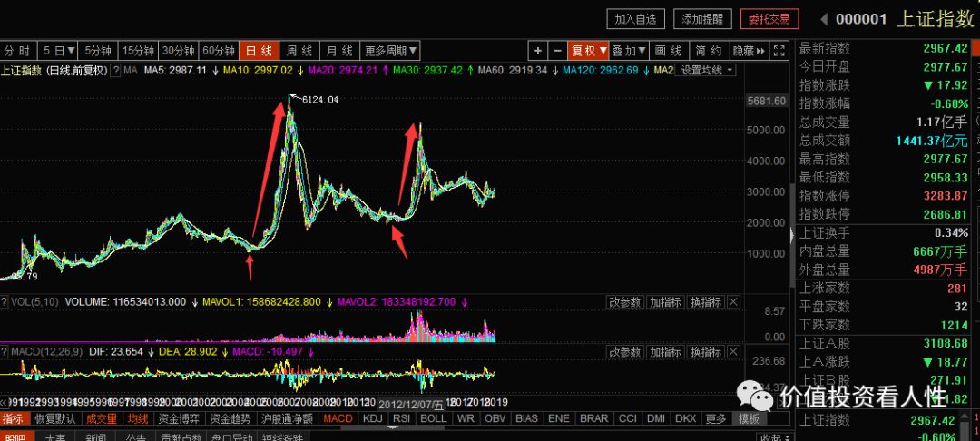This screenshot has height=441, width=980.
Task: Click the 2012/12/07 date marker on timeline
Action: click(x=411, y=404)
